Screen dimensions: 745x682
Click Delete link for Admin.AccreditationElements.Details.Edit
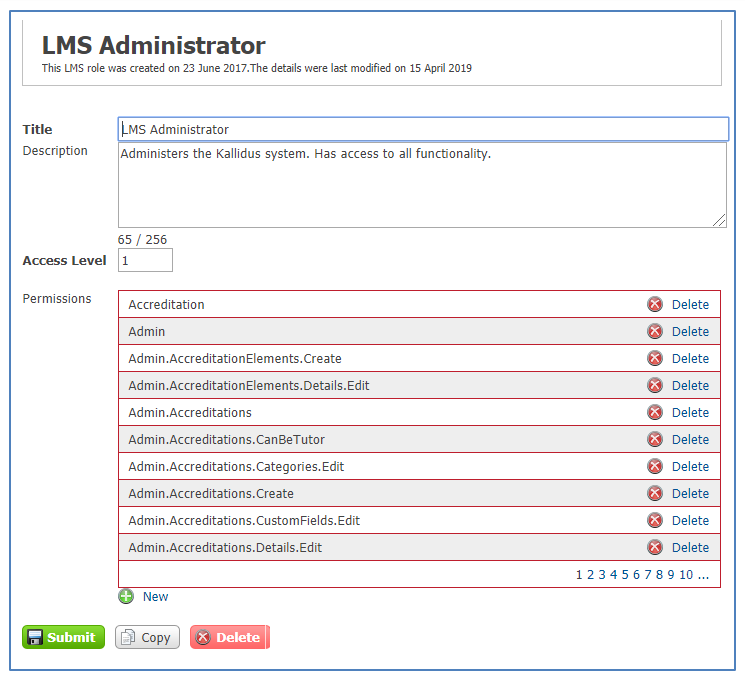(690, 386)
